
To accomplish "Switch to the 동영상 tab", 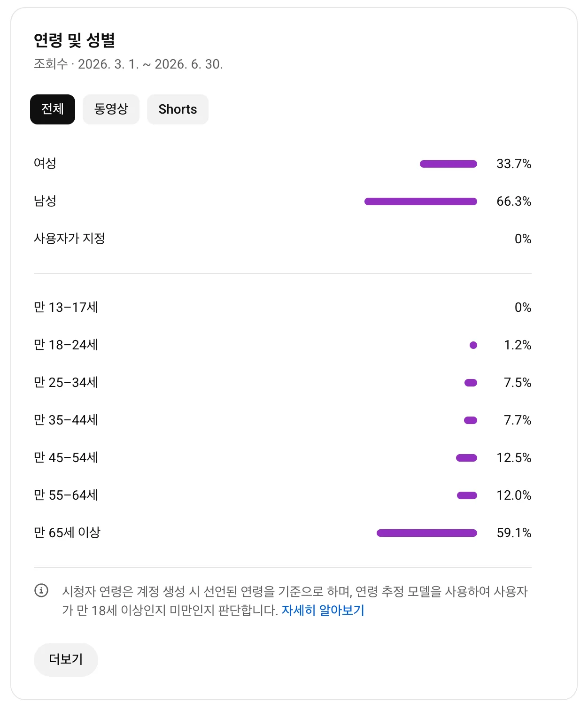I will (x=111, y=109).
